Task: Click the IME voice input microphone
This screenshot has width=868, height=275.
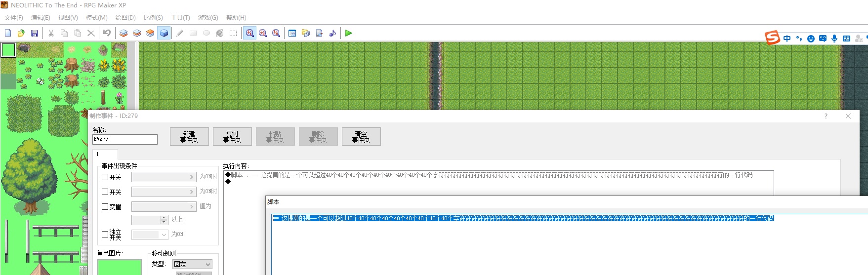Action: pyautogui.click(x=834, y=39)
